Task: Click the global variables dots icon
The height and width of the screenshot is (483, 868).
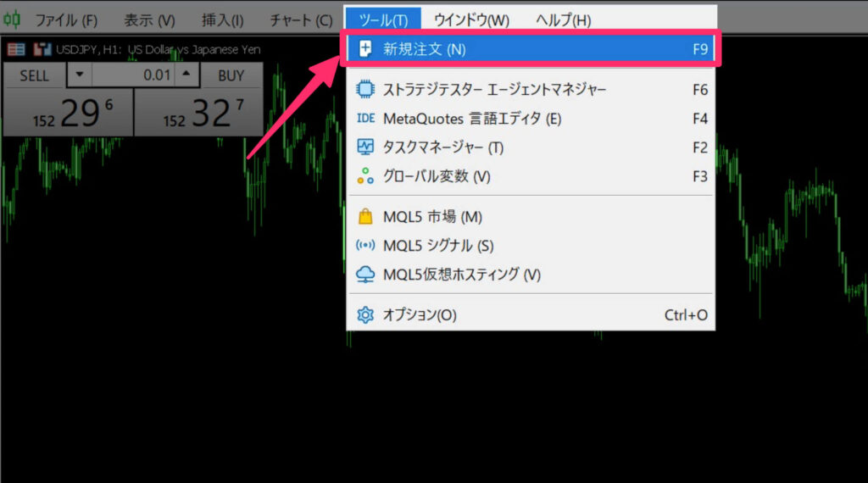Action: point(365,176)
